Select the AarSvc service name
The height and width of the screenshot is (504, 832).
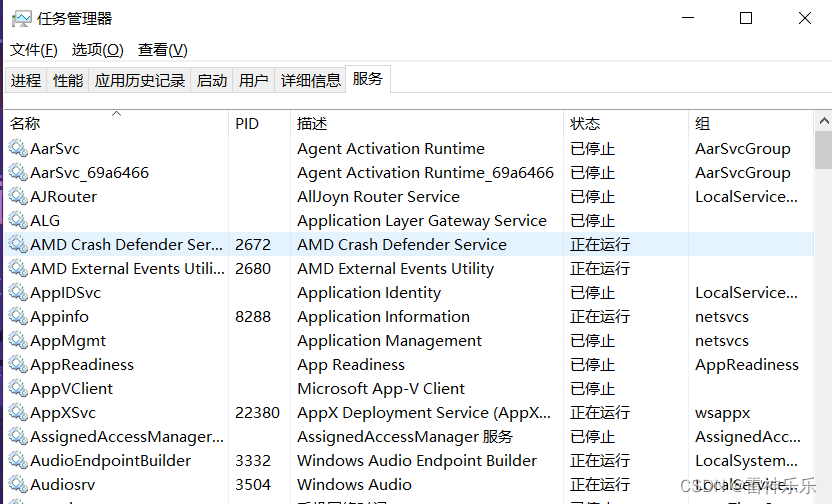(x=55, y=149)
